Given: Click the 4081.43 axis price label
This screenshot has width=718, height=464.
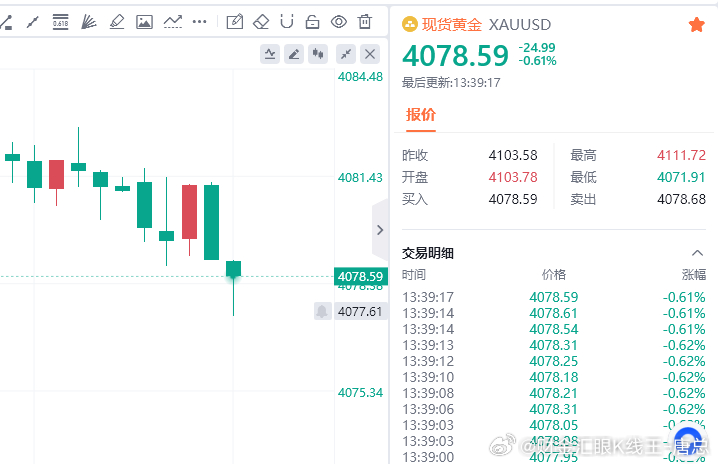Looking at the screenshot, I should coord(360,177).
